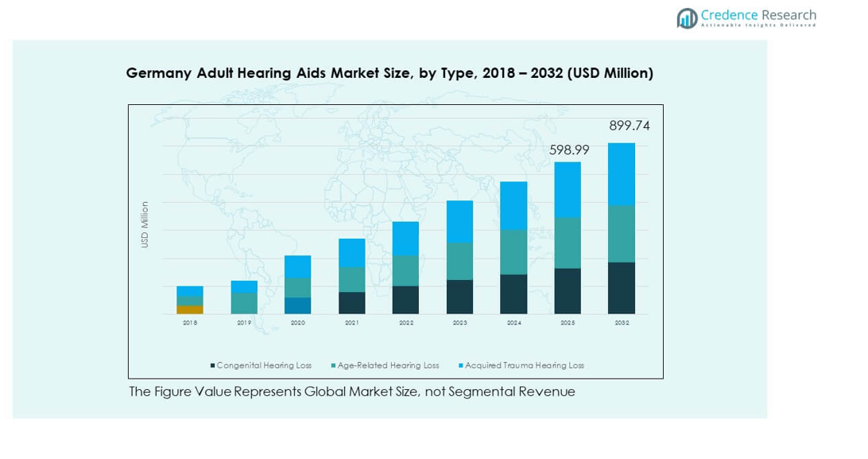Click the Acquired Trauma Hearing Loss legend swatch
The width and height of the screenshot is (868, 459).
(x=460, y=366)
